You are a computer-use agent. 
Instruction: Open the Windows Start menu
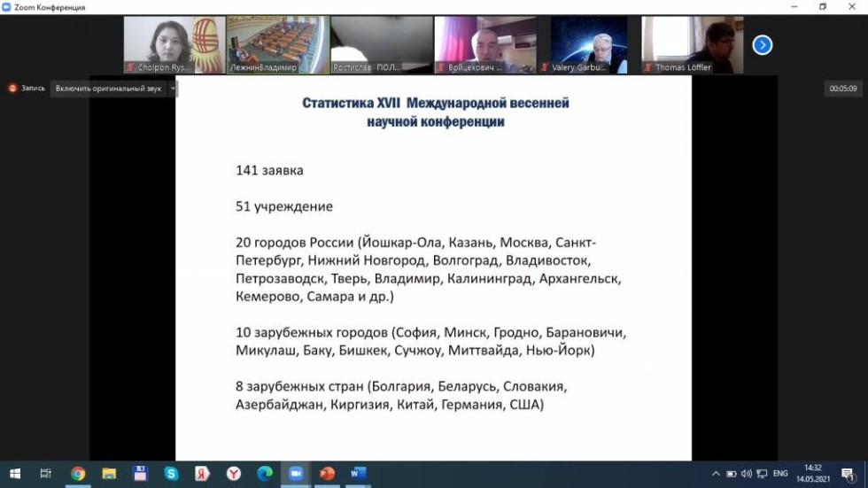[x=15, y=474]
